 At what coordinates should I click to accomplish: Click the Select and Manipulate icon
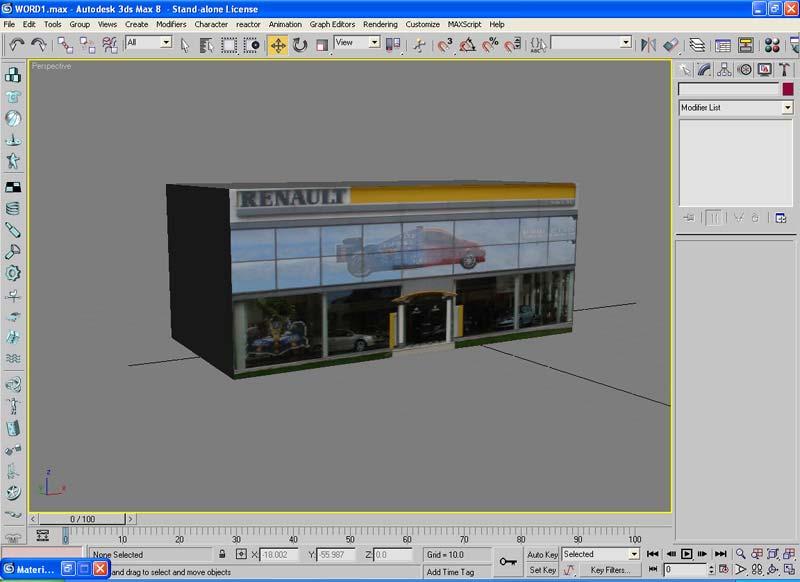419,45
